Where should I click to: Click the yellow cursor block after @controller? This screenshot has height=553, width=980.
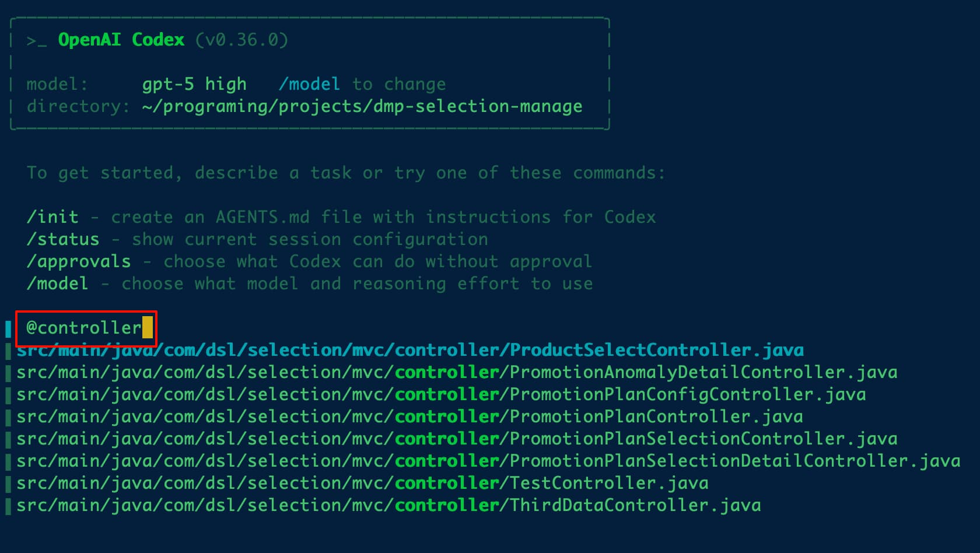[148, 327]
